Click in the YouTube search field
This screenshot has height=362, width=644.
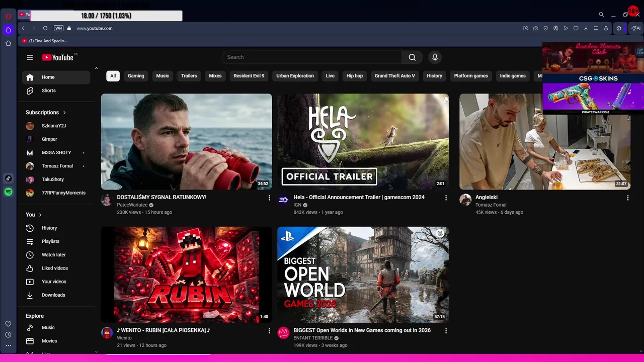311,57
